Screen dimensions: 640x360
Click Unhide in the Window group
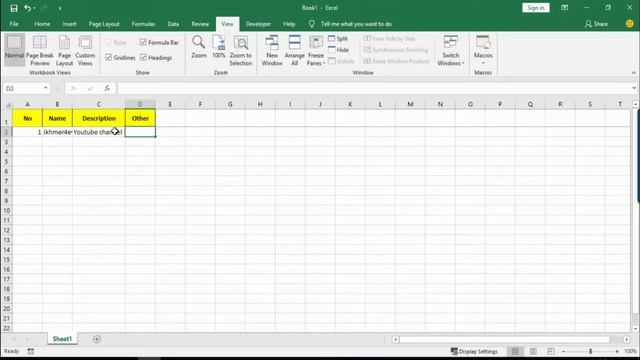pyautogui.click(x=342, y=61)
